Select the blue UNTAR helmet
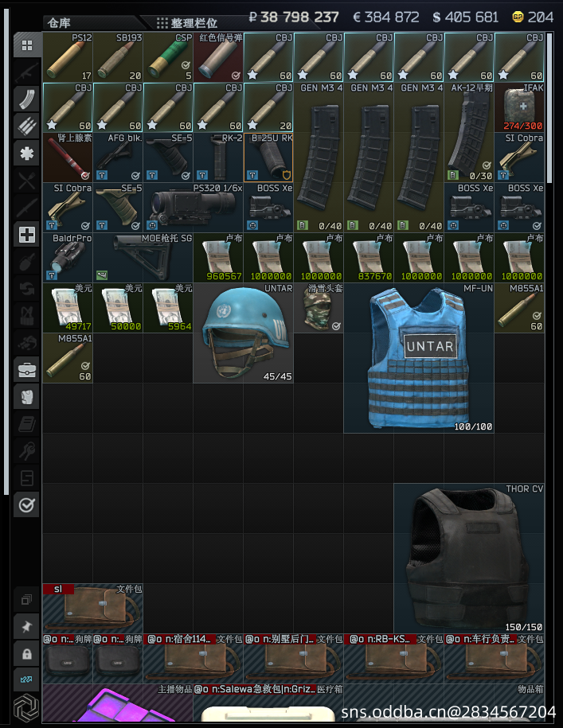Viewport: 563px width, 728px height. [x=244, y=333]
